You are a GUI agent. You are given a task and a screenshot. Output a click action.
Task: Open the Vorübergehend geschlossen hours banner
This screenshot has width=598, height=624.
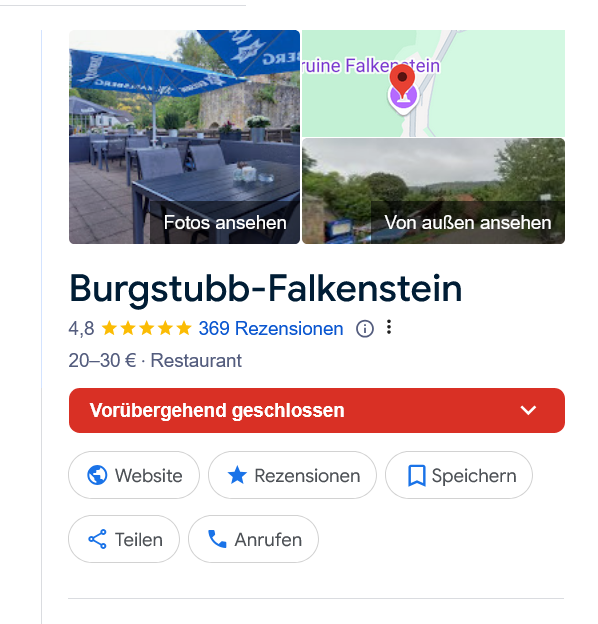[317, 410]
